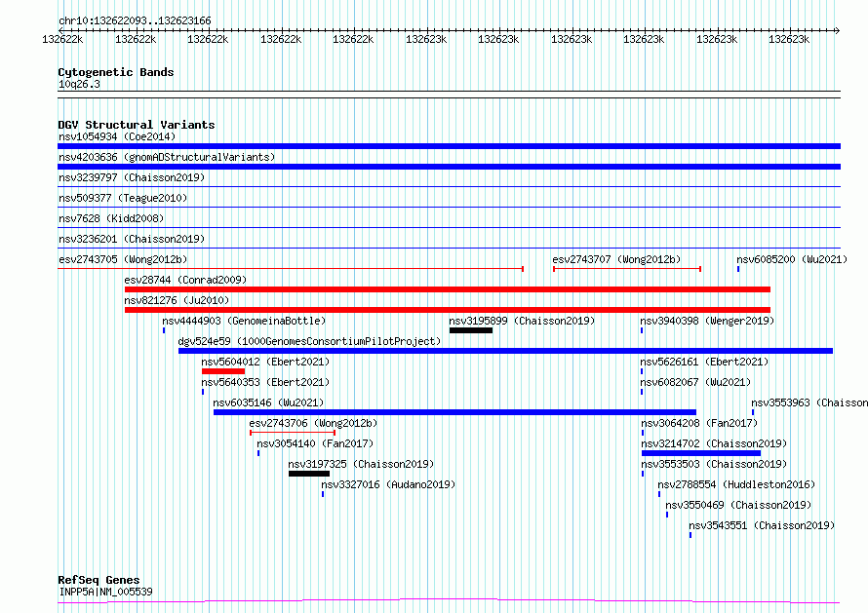This screenshot has width=868, height=613.
Task: Select the nsv3214702 (Chaisson2019) text label
Action: coord(714,443)
